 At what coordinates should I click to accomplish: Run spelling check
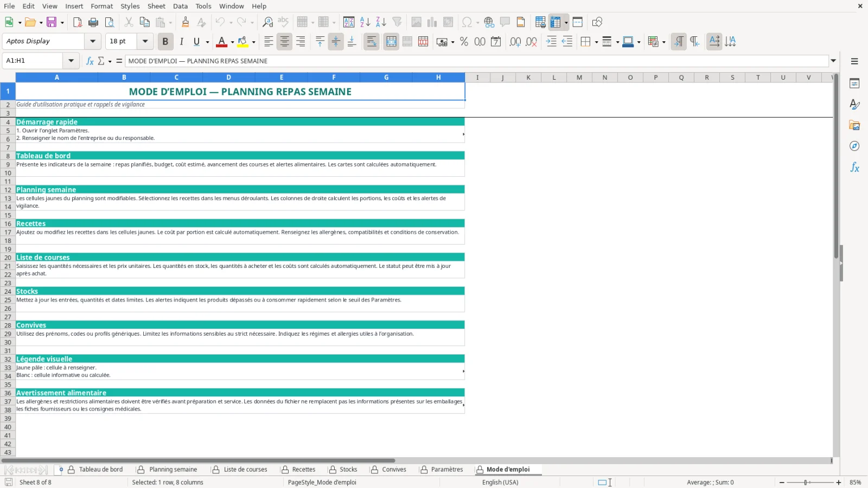(x=283, y=22)
